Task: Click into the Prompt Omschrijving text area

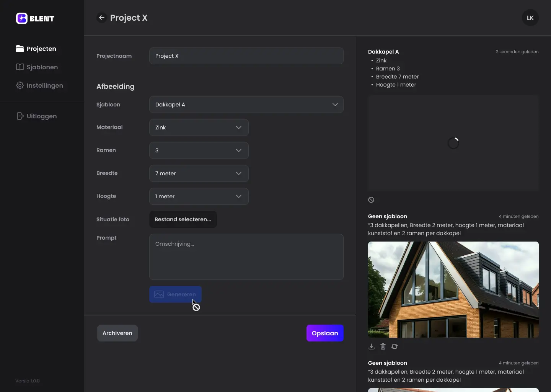Action: point(246,257)
